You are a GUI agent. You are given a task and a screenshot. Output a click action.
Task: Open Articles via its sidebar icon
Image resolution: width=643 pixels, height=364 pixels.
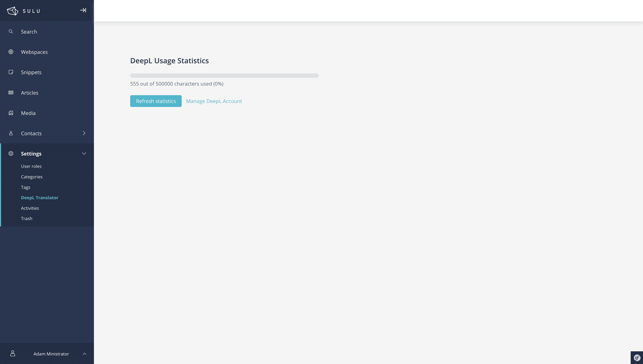point(11,92)
